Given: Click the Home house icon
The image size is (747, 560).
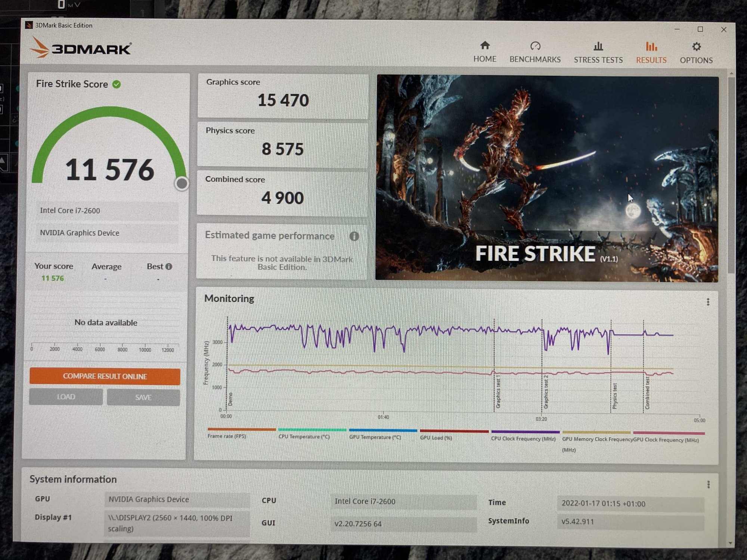Looking at the screenshot, I should coord(485,46).
